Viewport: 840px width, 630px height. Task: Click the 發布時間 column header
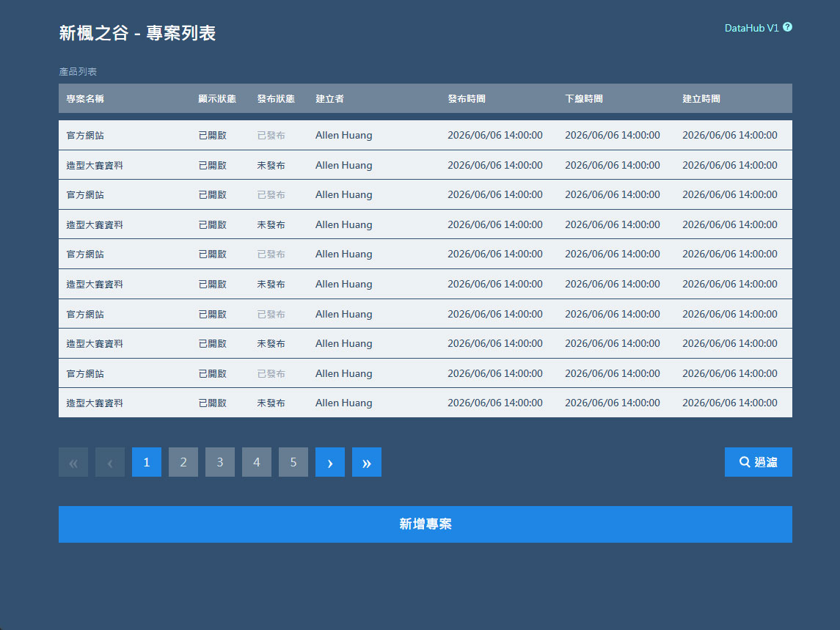click(467, 98)
